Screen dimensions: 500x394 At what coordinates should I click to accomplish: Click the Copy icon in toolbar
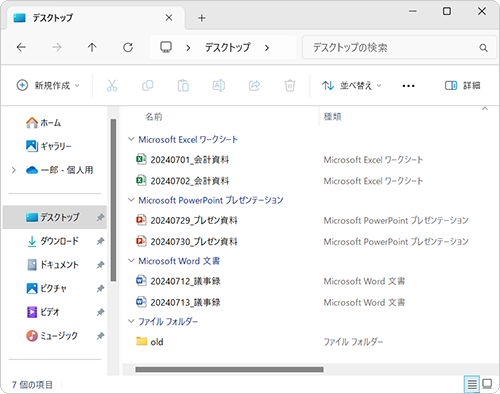pos(147,86)
